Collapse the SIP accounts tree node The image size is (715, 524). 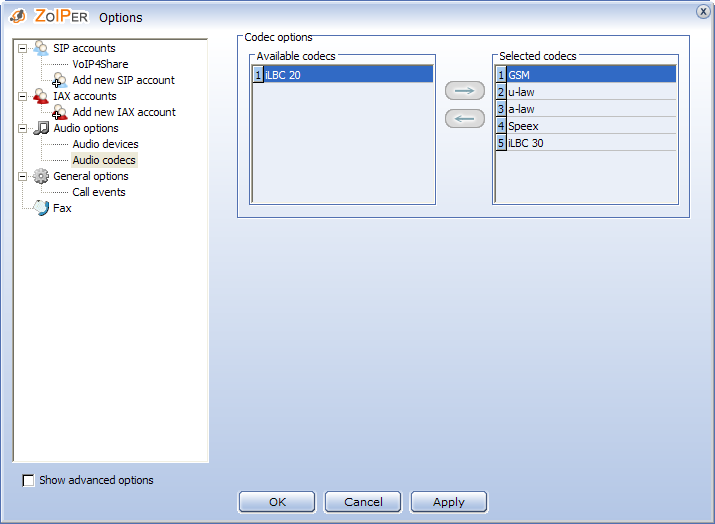coord(22,48)
